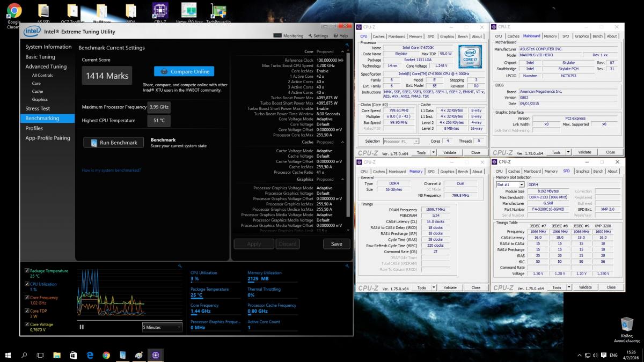Open All Controls under Advanced Tuning
This screenshot has width=644, height=362.
42,75
